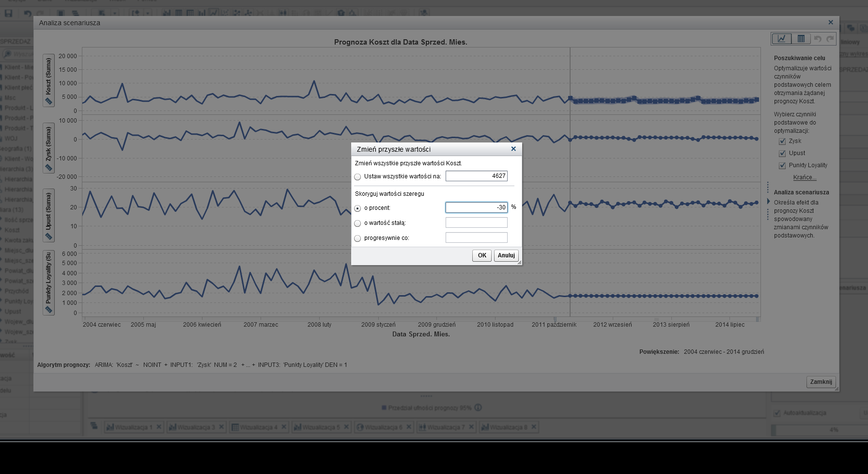Uncheck the Upust optimization checkbox
The width and height of the screenshot is (868, 474).
[782, 154]
